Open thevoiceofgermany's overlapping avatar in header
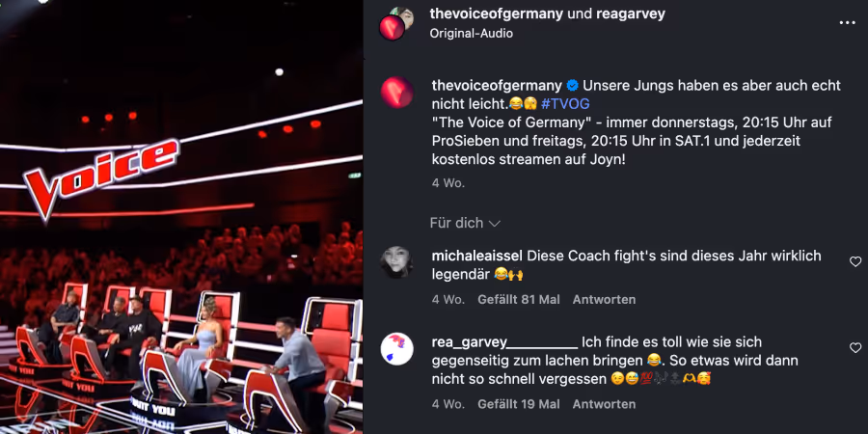Image resolution: width=868 pixels, height=434 pixels. 392,28
